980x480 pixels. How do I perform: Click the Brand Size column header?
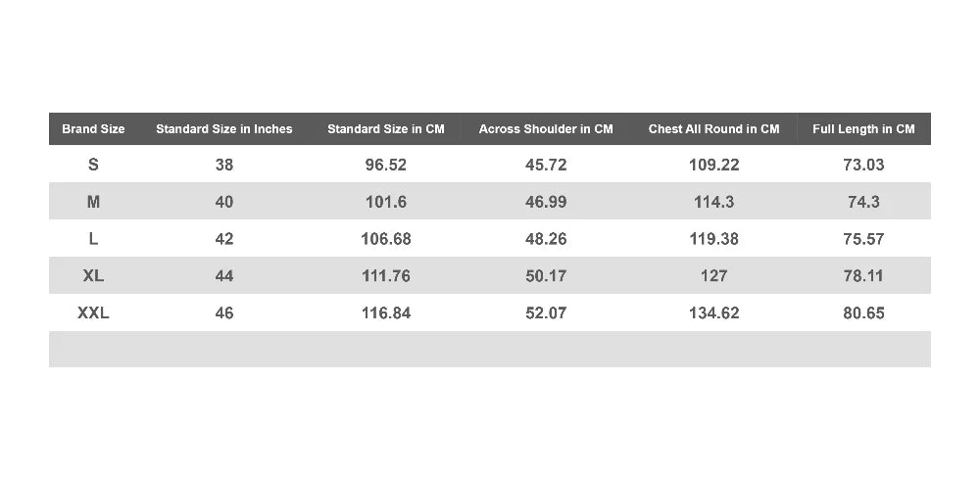(x=93, y=128)
